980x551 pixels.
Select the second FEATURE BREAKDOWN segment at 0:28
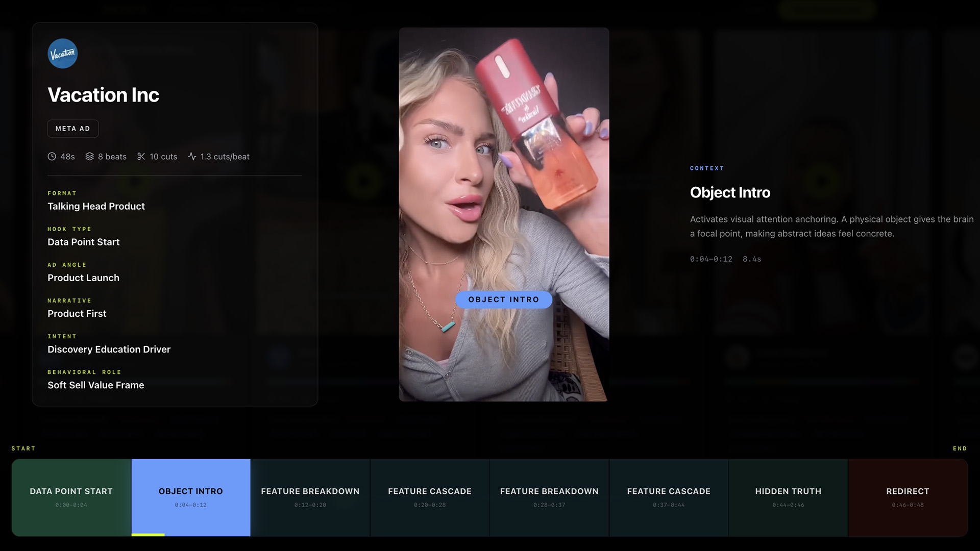point(549,491)
